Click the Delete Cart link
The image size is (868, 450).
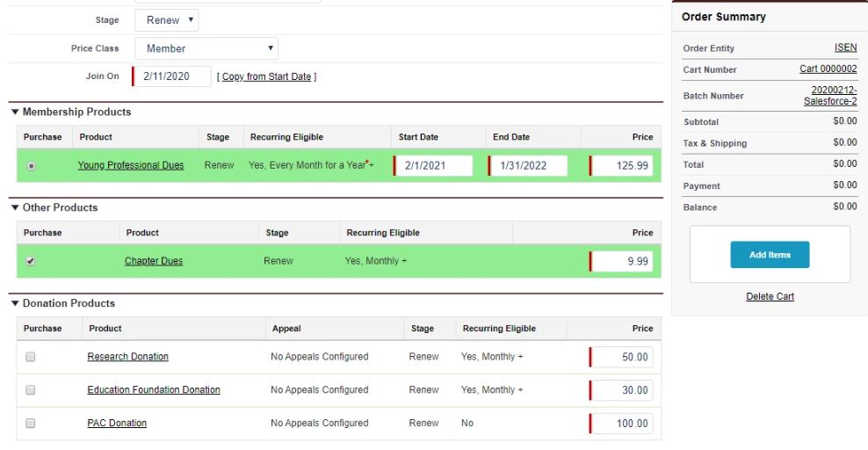770,297
